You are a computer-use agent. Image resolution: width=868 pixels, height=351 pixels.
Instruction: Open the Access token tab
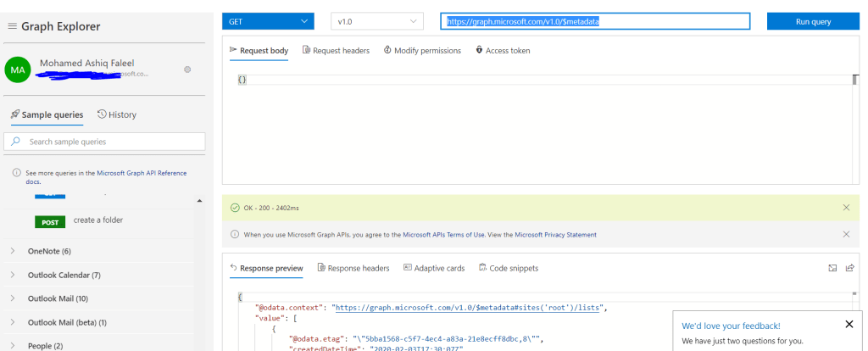[x=503, y=51]
